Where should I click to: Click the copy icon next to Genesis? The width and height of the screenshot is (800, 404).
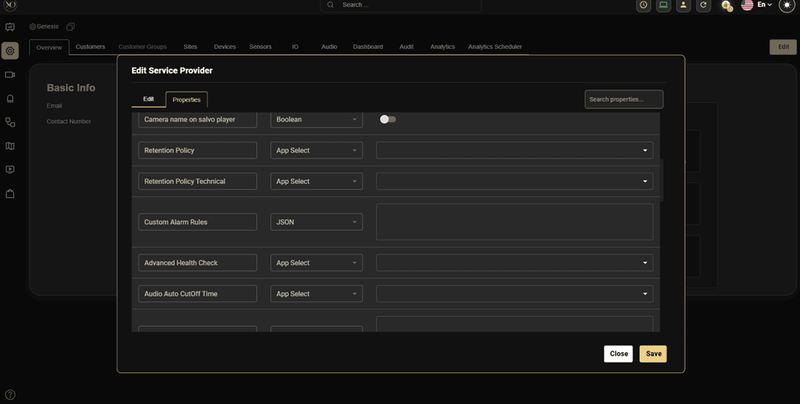pyautogui.click(x=70, y=27)
